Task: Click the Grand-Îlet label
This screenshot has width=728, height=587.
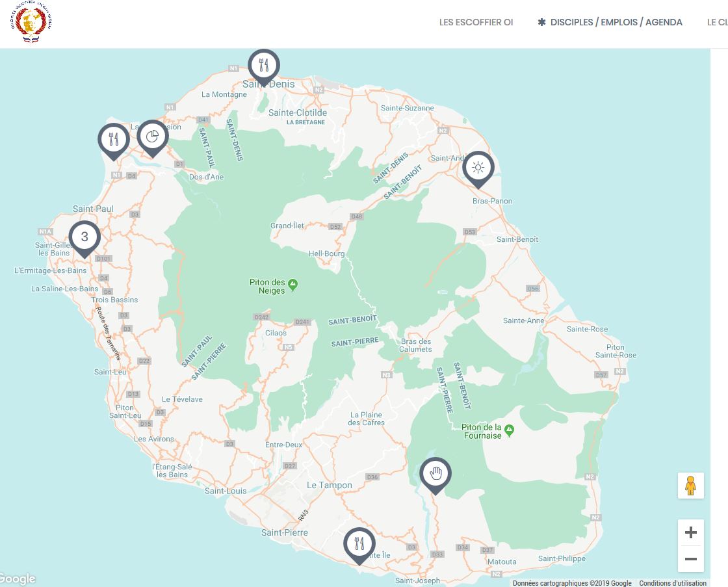Action: pos(287,226)
